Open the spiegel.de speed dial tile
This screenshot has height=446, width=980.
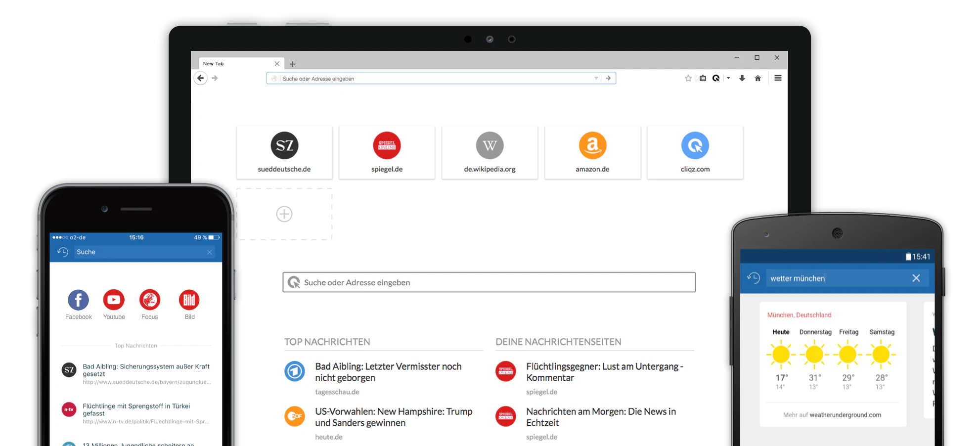tap(387, 152)
